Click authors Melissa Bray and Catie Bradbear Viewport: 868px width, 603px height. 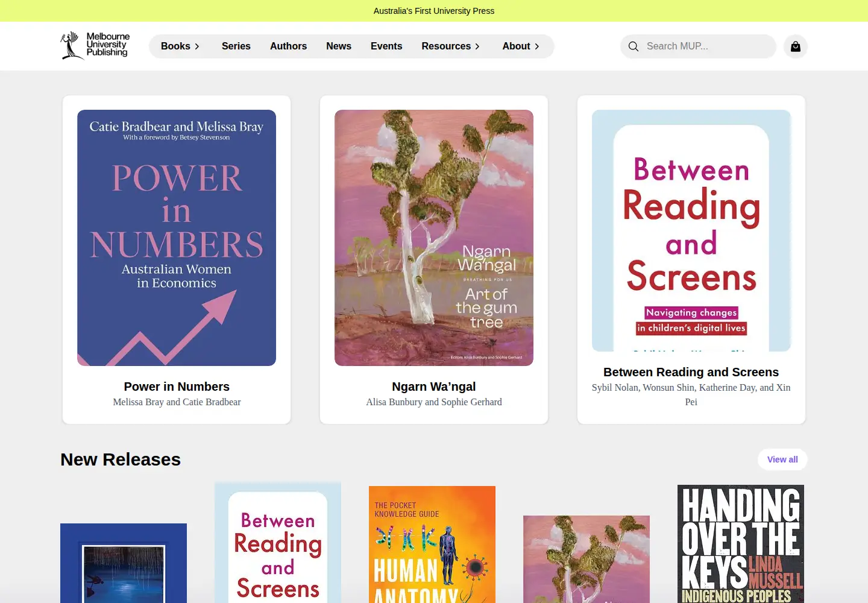point(177,402)
